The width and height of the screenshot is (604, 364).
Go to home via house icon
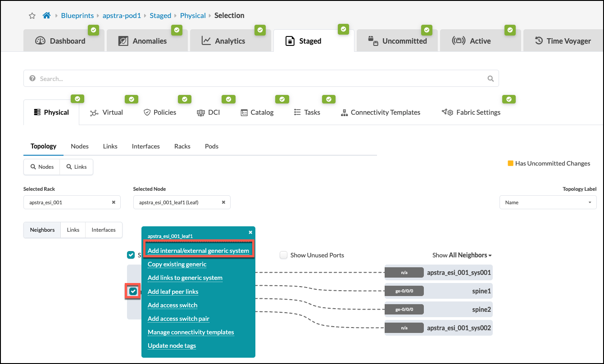pyautogui.click(x=46, y=16)
